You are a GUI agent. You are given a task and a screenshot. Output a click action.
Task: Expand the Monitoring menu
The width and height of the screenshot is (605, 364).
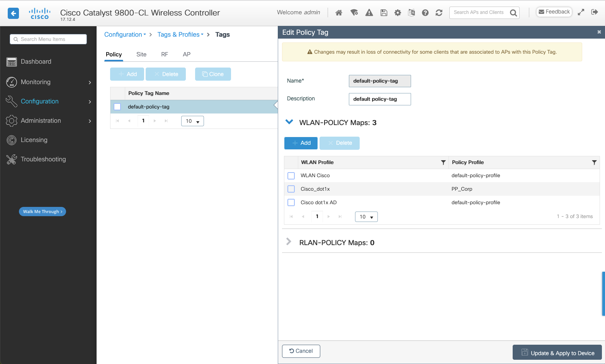pyautogui.click(x=48, y=82)
